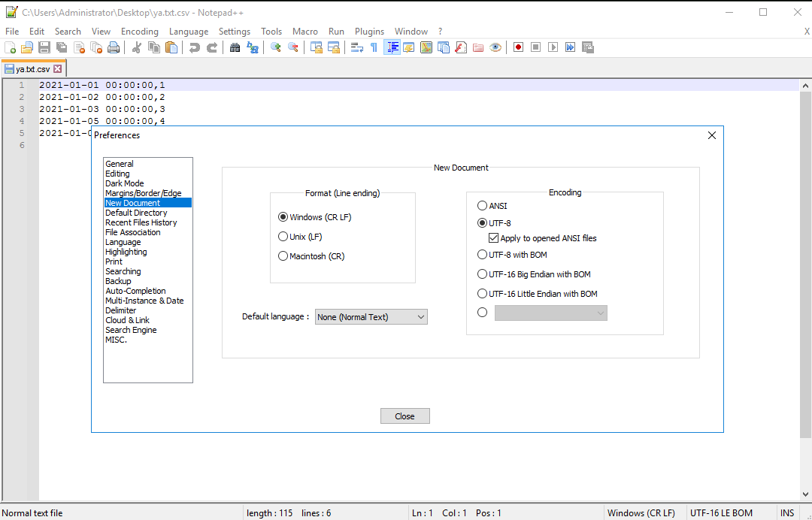Select the ya.txt.csv tab
The height and width of the screenshot is (520, 812).
tap(32, 67)
